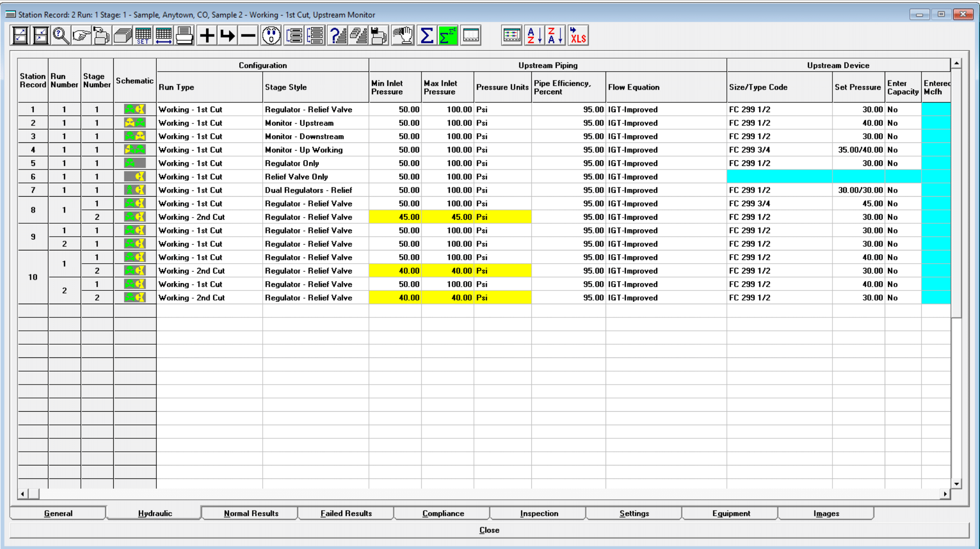Open the Failed Results tab
The height and width of the screenshot is (549, 980).
tap(346, 513)
